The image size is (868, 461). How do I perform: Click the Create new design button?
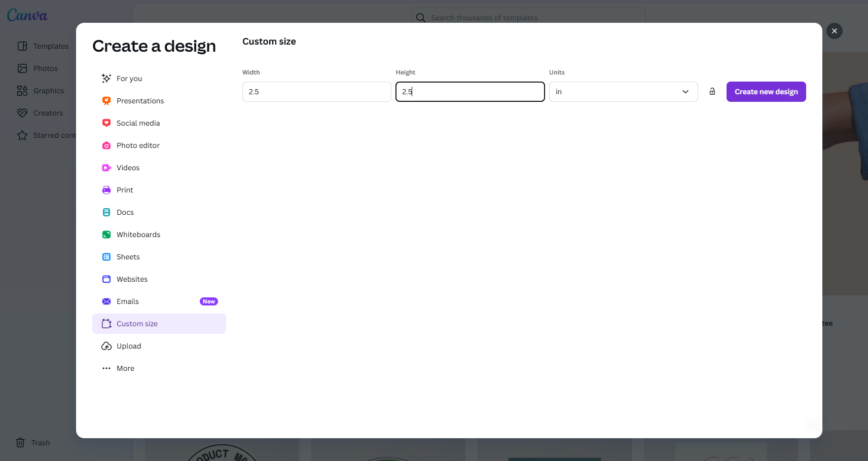coord(766,92)
